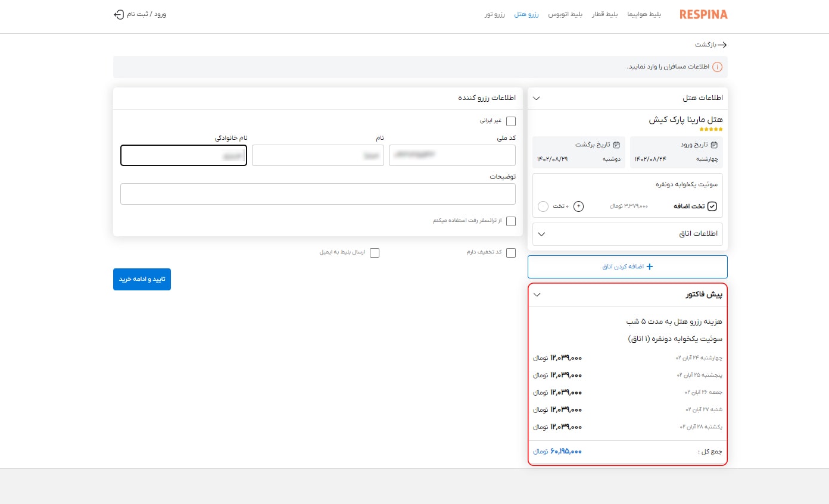Click the RESPINA logo
The height and width of the screenshot is (504, 829).
[703, 14]
